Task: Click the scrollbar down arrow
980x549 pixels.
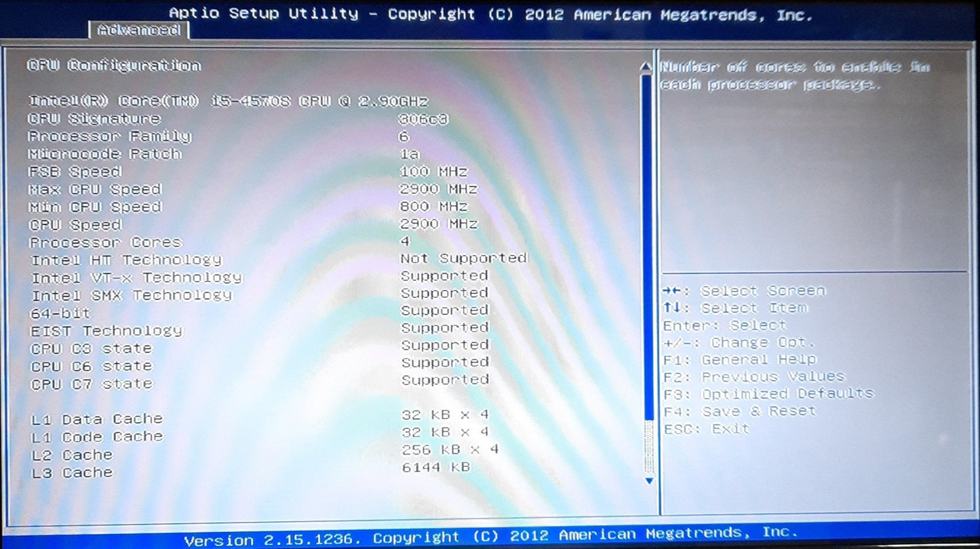Action: click(x=648, y=480)
